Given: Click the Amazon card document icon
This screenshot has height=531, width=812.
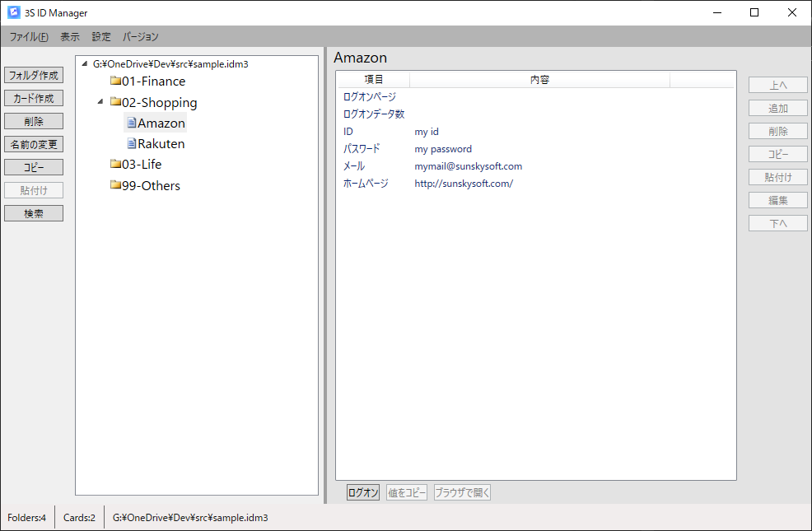Looking at the screenshot, I should coord(132,123).
